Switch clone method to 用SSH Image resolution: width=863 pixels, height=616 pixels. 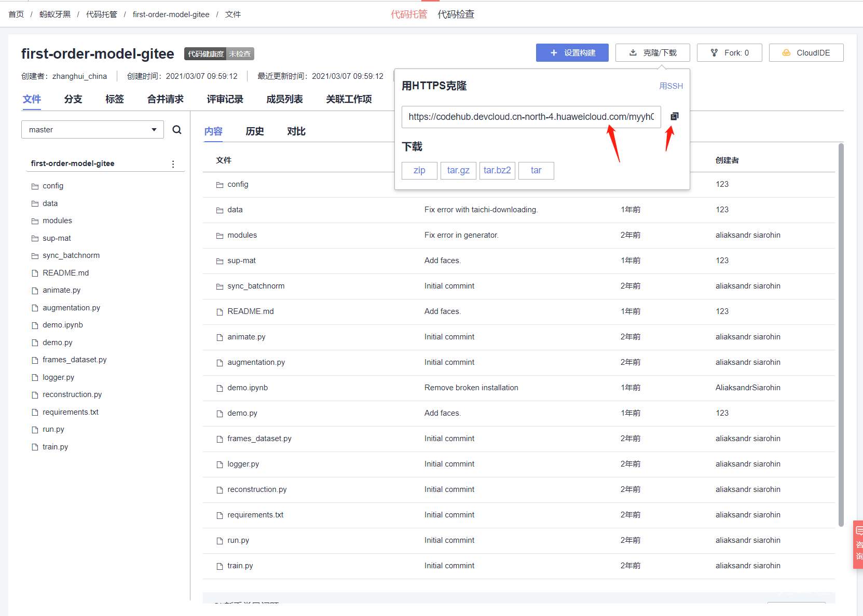(x=671, y=86)
